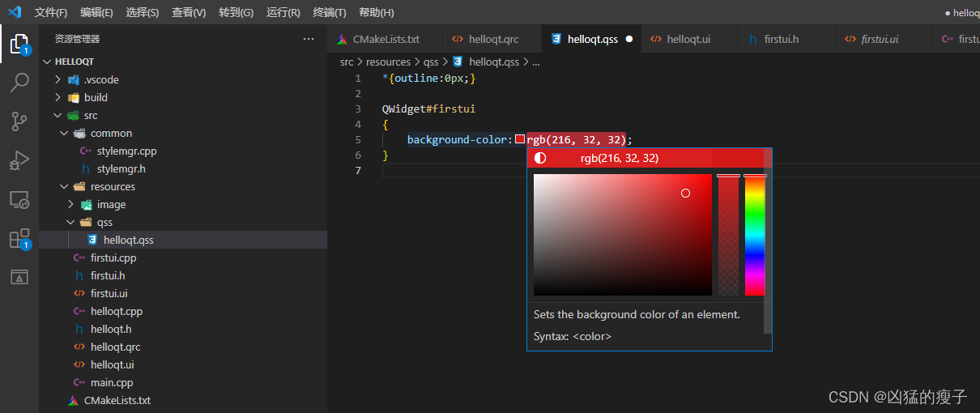This screenshot has width=980, height=413.
Task: Click the qss breadcrumb segment
Action: click(x=431, y=62)
